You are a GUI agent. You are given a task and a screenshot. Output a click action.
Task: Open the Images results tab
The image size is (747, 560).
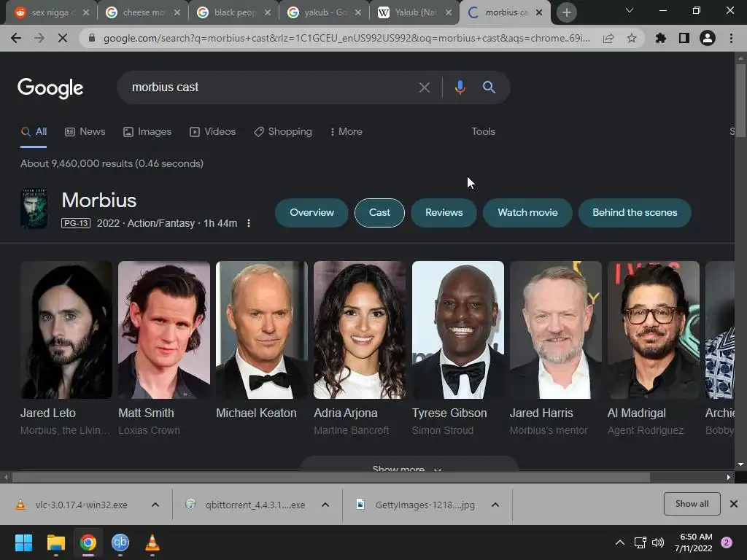tap(147, 132)
